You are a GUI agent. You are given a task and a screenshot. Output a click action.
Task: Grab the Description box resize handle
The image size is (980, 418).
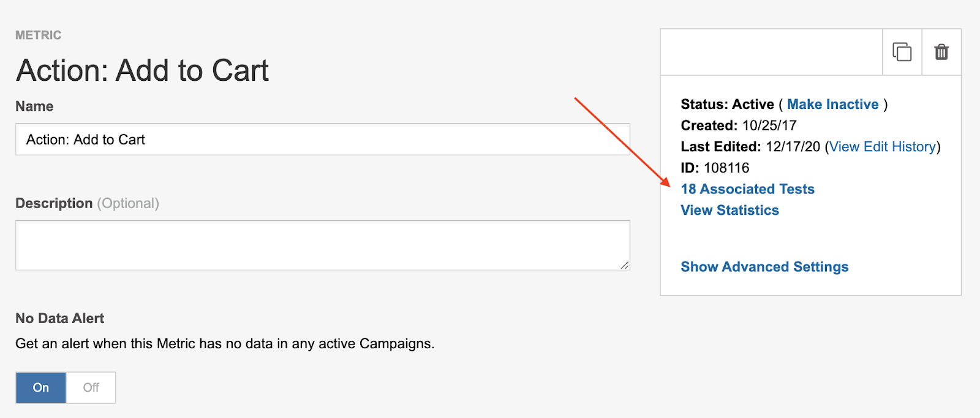pyautogui.click(x=624, y=265)
